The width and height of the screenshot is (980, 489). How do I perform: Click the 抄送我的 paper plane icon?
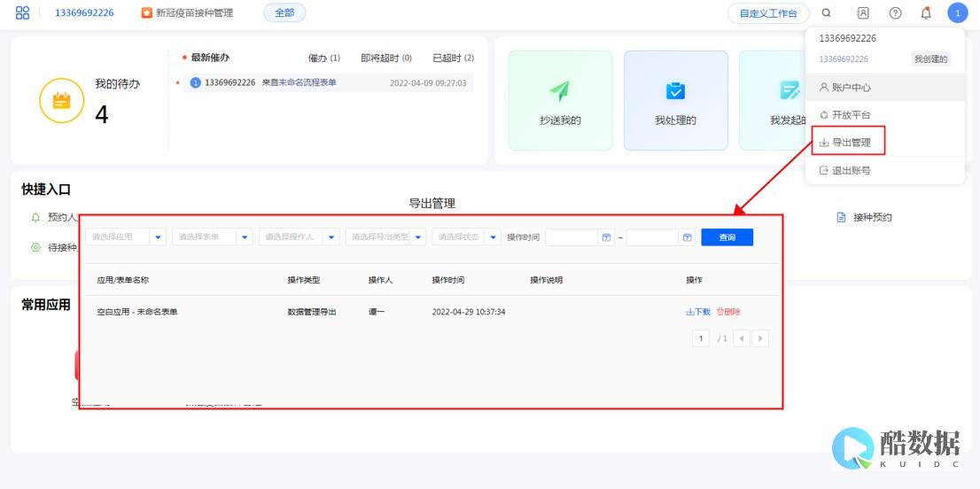click(x=559, y=91)
